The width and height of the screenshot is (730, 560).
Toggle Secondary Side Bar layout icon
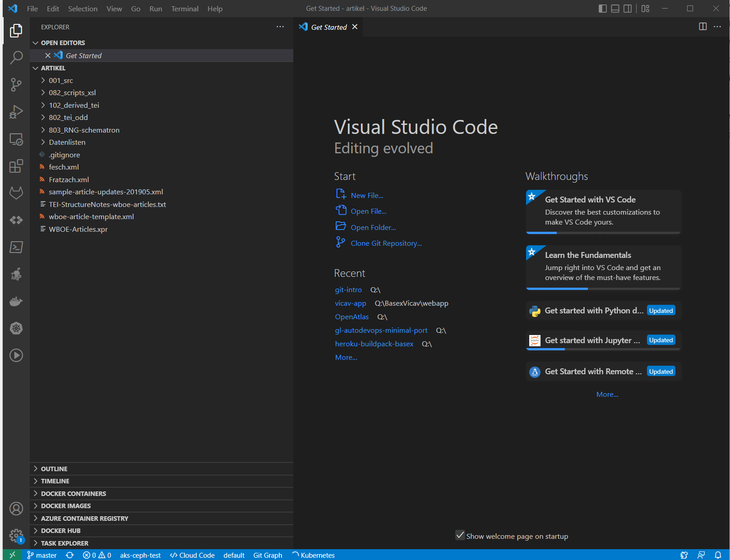coord(628,9)
